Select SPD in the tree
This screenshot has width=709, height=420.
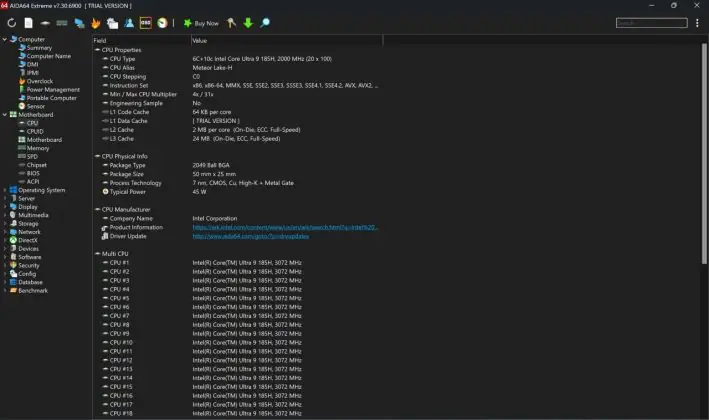click(32, 157)
